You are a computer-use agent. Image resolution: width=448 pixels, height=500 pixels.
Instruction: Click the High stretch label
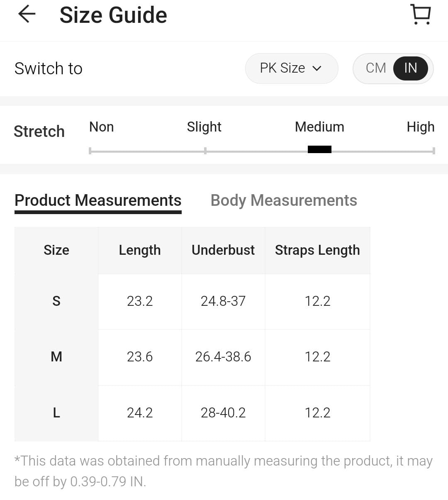pyautogui.click(x=421, y=127)
